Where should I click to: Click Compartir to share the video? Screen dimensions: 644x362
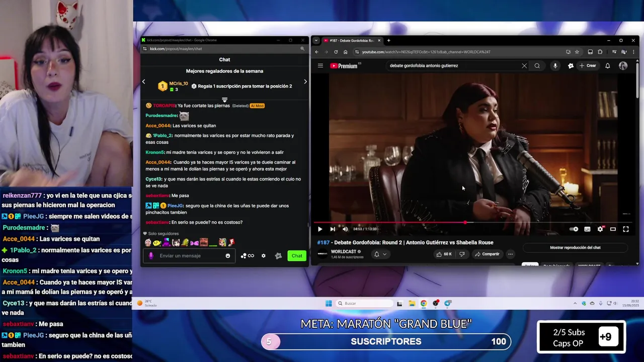[x=487, y=254]
